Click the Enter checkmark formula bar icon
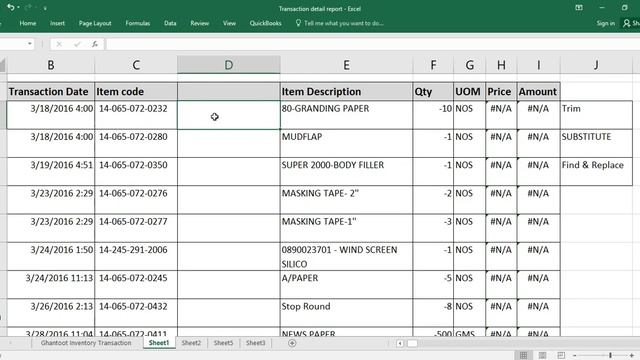The image size is (640, 360). 77,44
